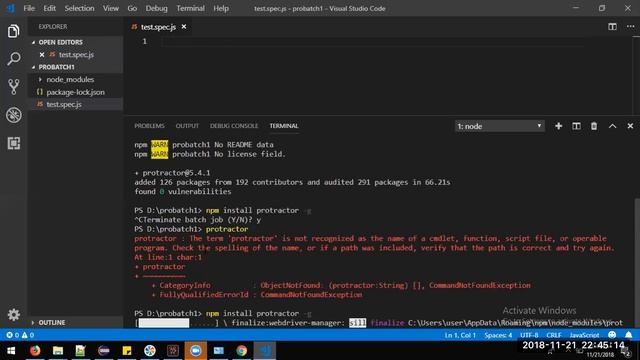Open the editor More Actions ellipsis
Viewport: 640px width, 360px height.
click(630, 27)
